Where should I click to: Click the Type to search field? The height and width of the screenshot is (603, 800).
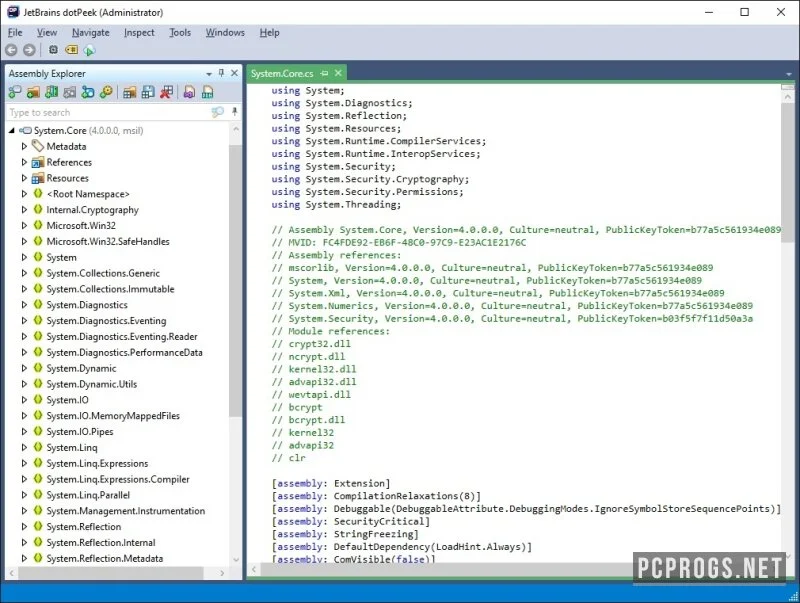tap(109, 112)
